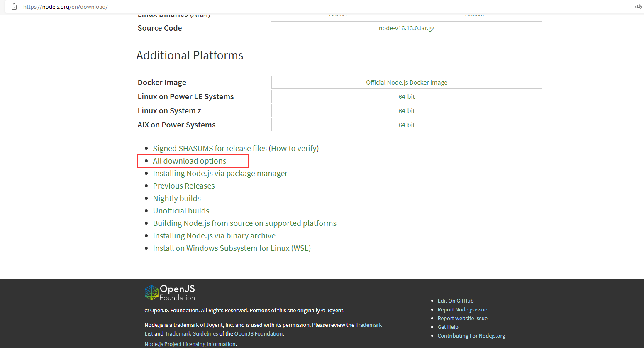644x348 pixels.
Task: Click the AIX on Power Systems label
Action: click(177, 125)
